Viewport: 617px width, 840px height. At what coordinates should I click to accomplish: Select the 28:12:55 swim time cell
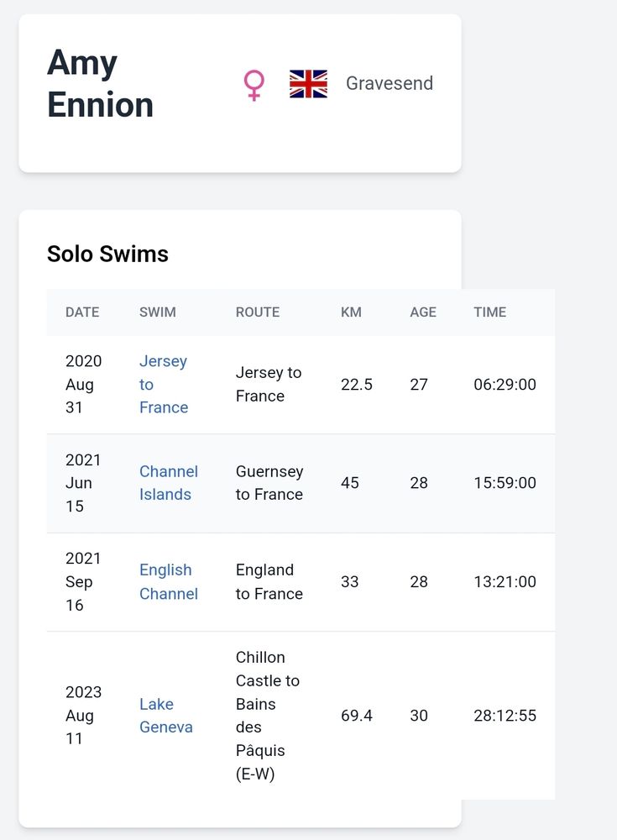505,716
